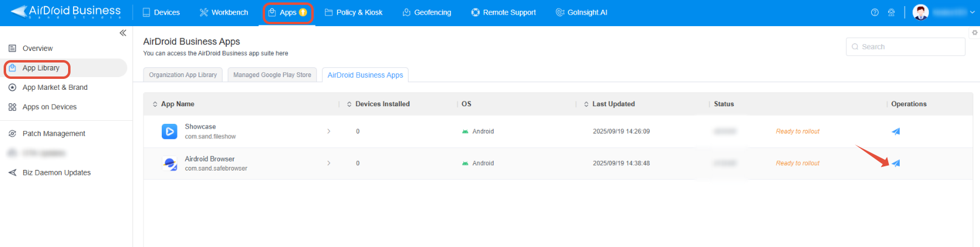Open the Airdroid Browser app name
The width and height of the screenshot is (980, 247).
(210, 159)
